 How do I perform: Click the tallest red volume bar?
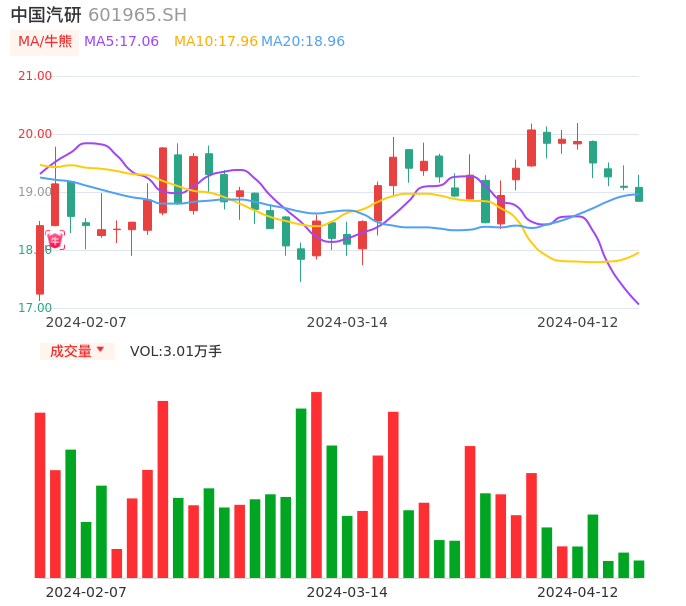pos(316,485)
